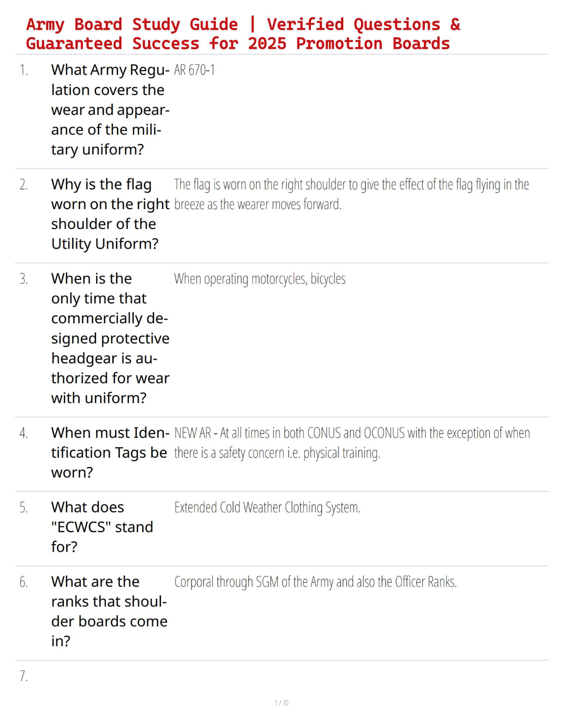Click the number 7 list marker
Viewport: 563px width, 728px height.
pyautogui.click(x=23, y=676)
